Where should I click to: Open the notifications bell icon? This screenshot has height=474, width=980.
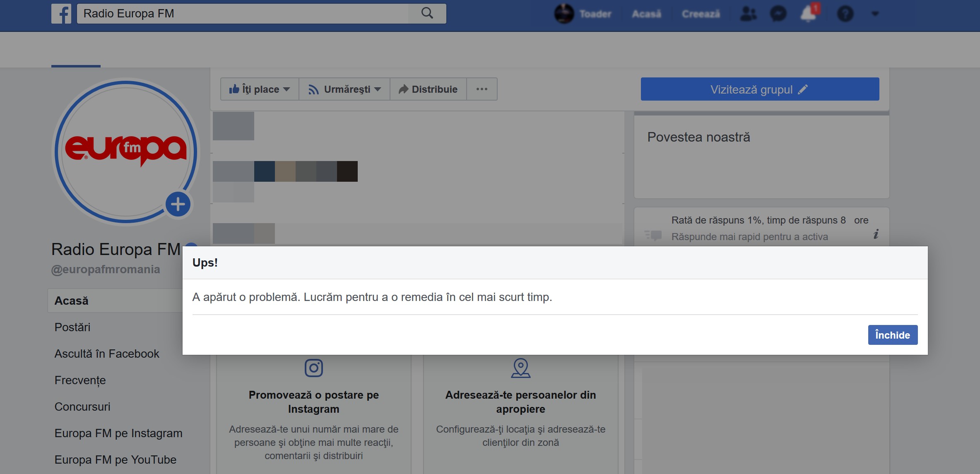(808, 14)
